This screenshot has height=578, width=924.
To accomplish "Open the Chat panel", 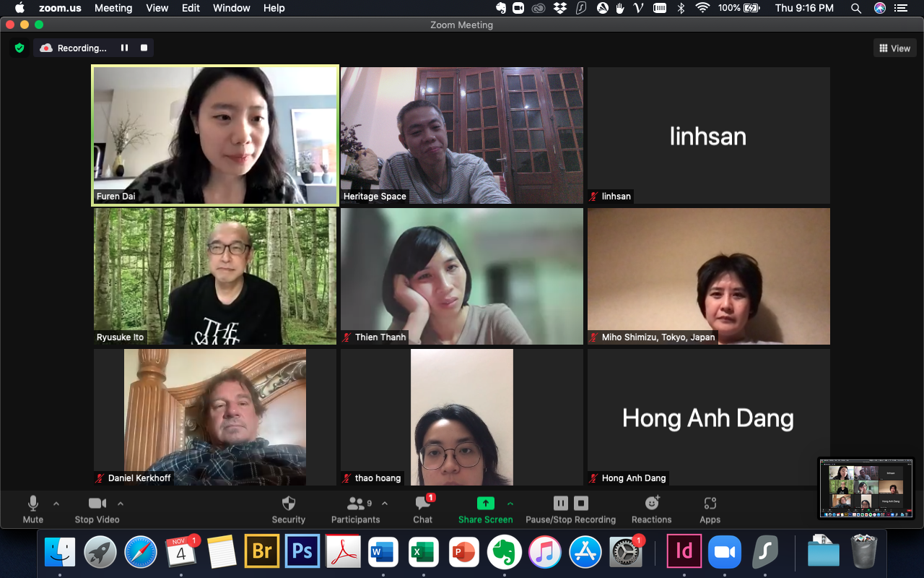I will click(423, 504).
